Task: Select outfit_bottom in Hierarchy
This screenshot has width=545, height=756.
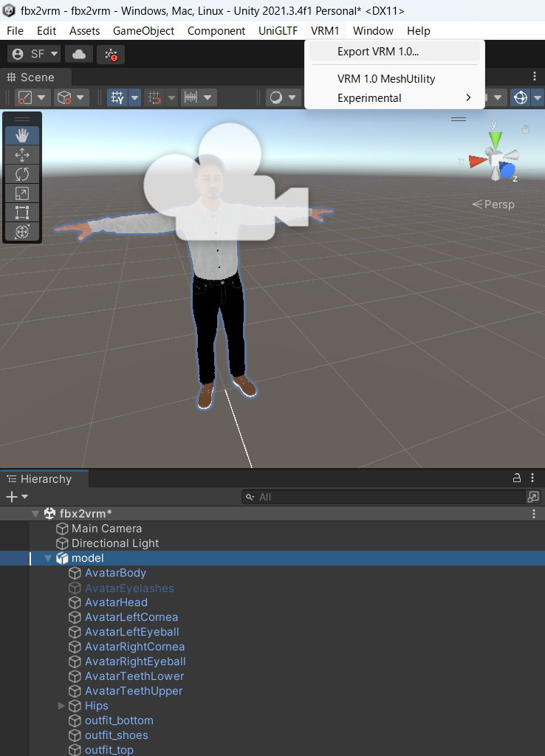Action: [x=119, y=721]
